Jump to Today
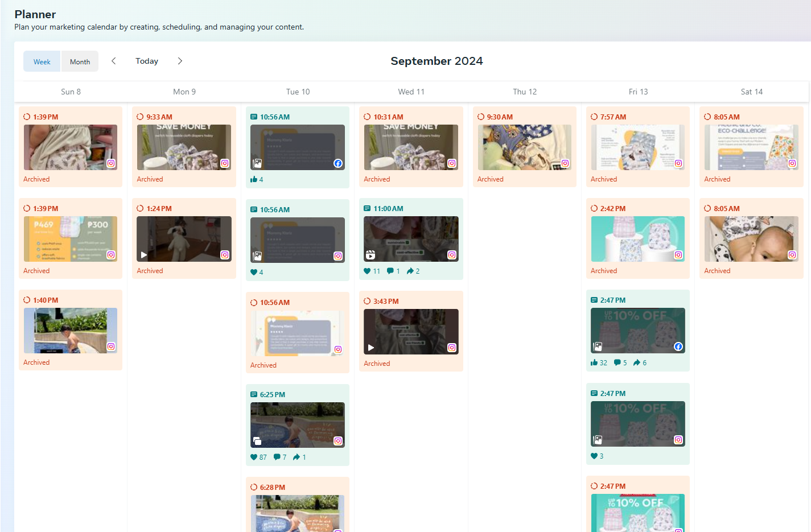The image size is (811, 532). coord(147,61)
